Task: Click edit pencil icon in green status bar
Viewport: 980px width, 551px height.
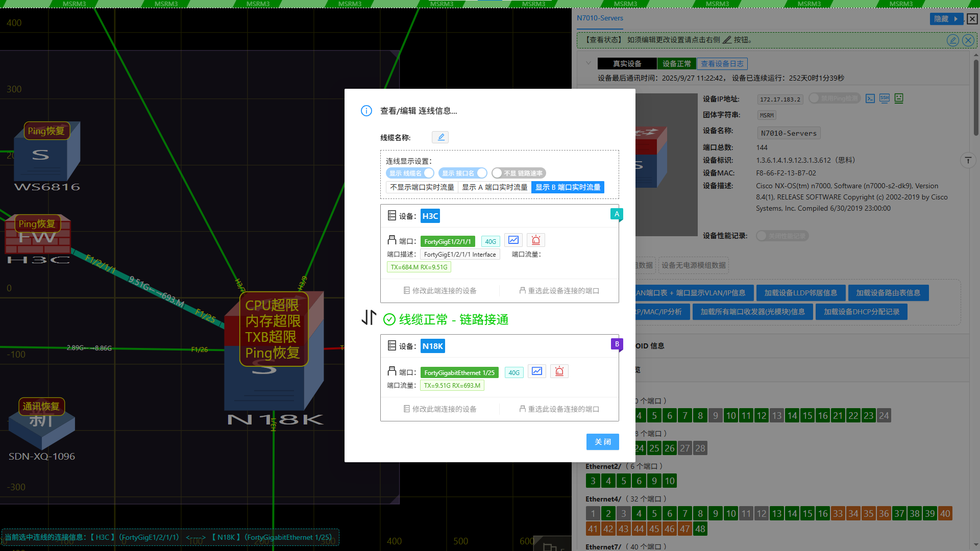Action: [952, 40]
